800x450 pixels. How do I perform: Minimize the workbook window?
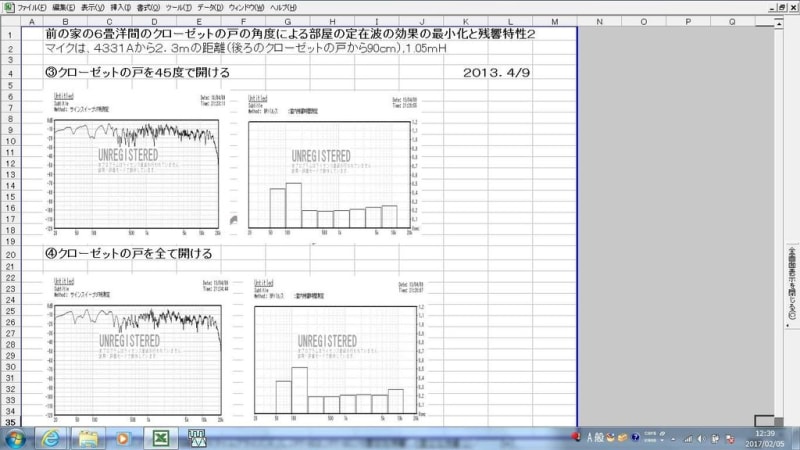[x=771, y=8]
